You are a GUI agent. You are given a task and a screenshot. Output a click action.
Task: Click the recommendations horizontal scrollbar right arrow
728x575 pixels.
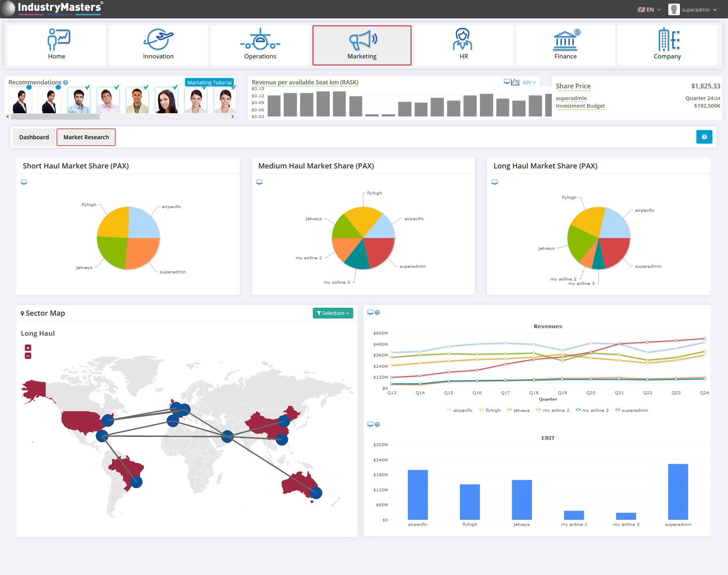pos(233,117)
